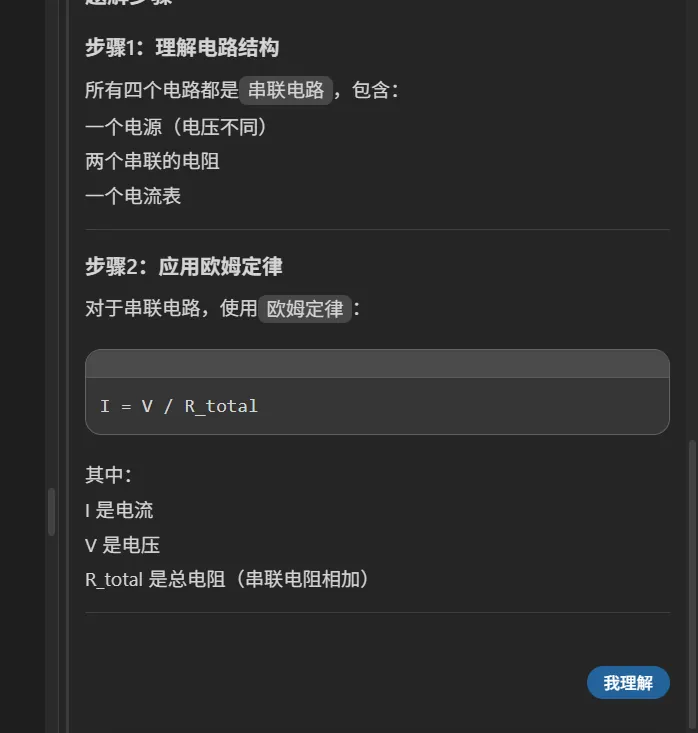Click the R_total 是总电阻 explanation line
This screenshot has width=698, height=733.
click(227, 579)
